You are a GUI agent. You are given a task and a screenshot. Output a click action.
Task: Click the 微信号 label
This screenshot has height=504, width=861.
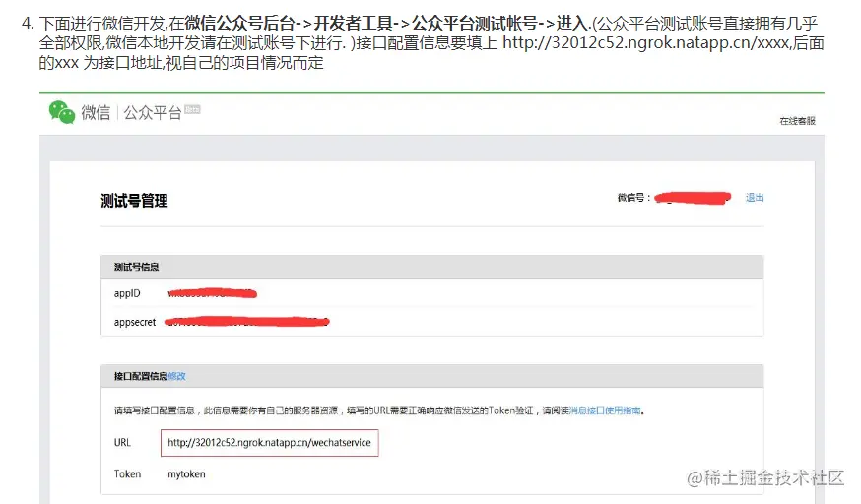(x=633, y=198)
